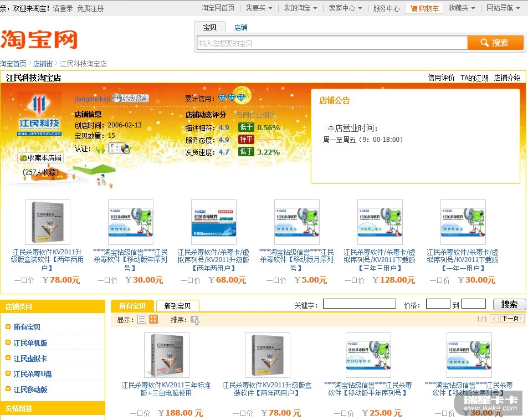The image size is (528, 420).
Task: Click the yellow tulip certification icon
Action: coord(100,148)
